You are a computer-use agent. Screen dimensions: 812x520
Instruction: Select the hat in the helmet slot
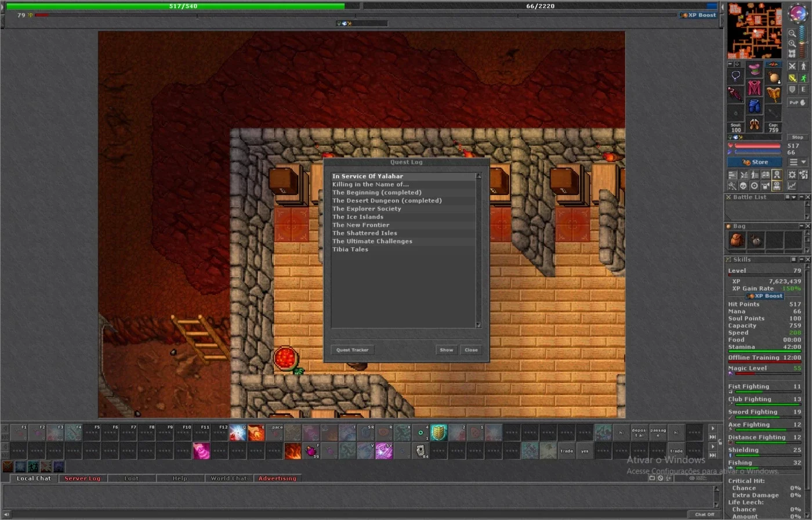tap(754, 68)
